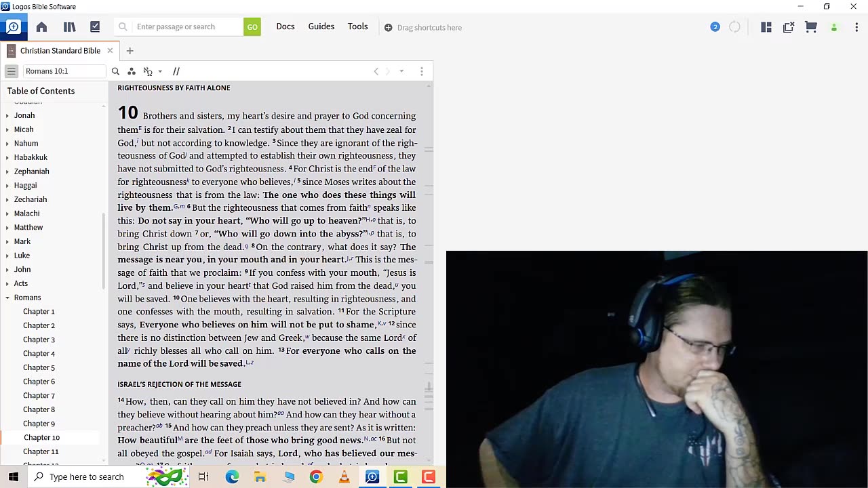Open the Guides menu
Screen dimensions: 868x488
point(321,26)
